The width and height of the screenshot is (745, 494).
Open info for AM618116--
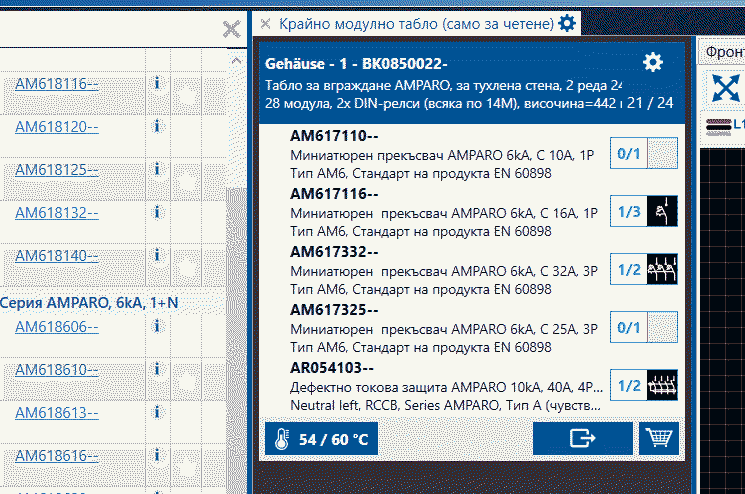click(x=157, y=83)
